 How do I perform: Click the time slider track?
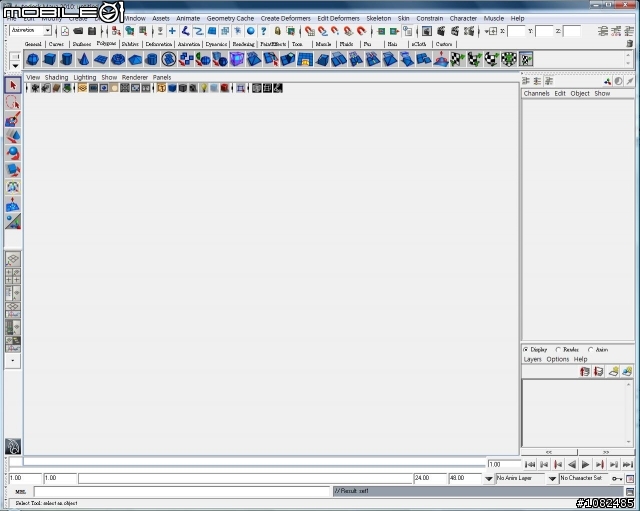pos(254,462)
